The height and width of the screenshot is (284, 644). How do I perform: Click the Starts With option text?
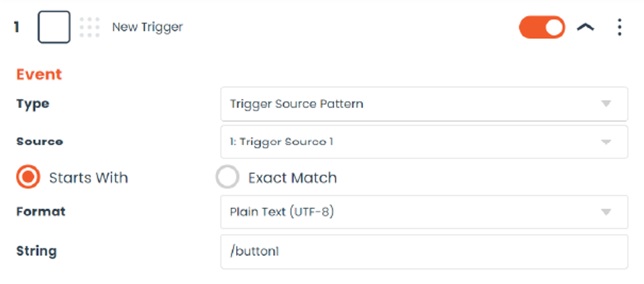[89, 178]
